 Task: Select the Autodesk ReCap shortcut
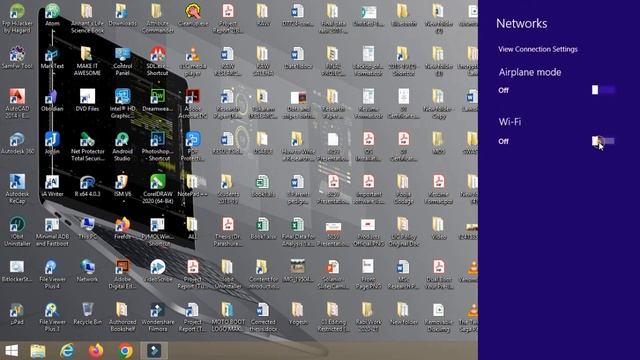17,189
